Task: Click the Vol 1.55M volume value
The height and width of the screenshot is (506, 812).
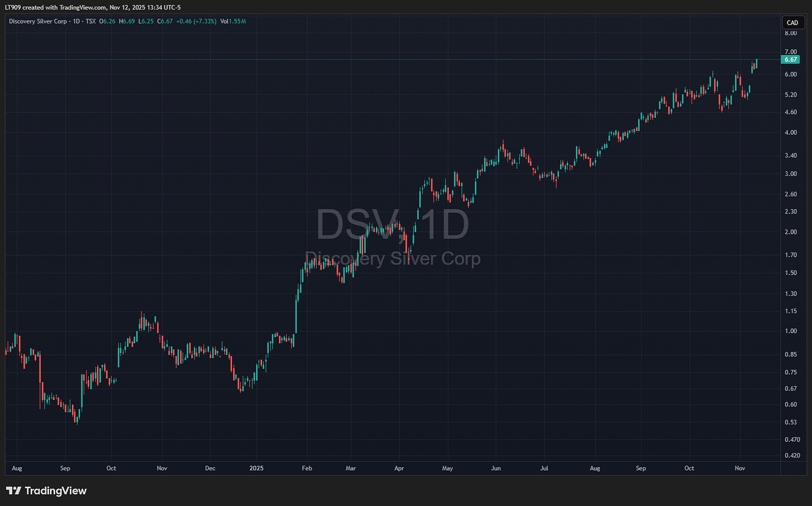Action: [x=233, y=21]
